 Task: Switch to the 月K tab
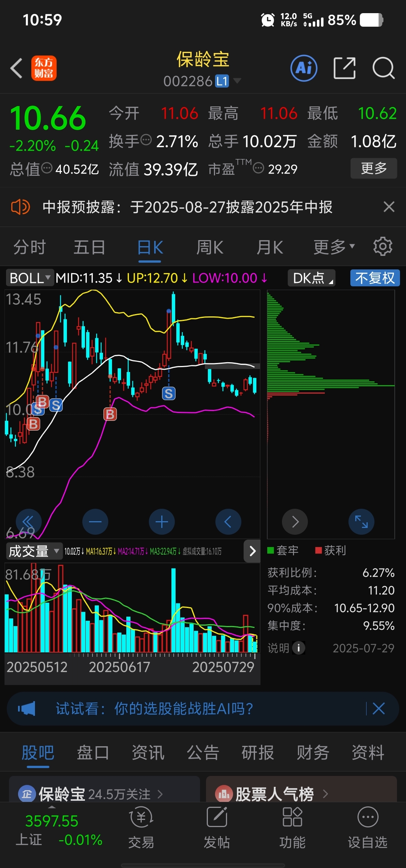click(x=270, y=247)
